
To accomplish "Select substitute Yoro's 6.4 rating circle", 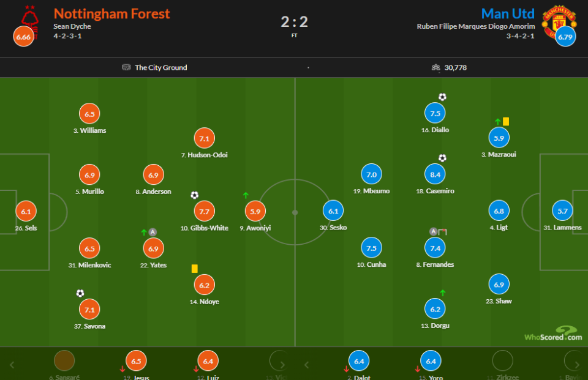I will pyautogui.click(x=431, y=362).
